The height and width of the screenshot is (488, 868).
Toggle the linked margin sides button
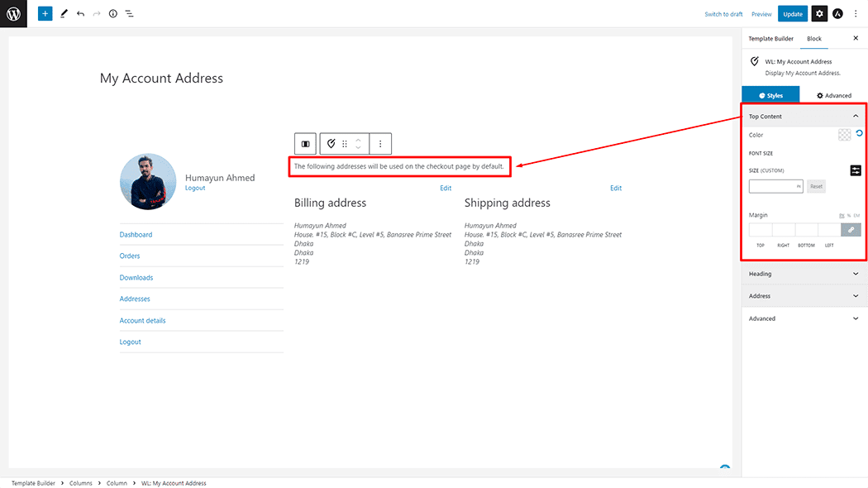851,230
